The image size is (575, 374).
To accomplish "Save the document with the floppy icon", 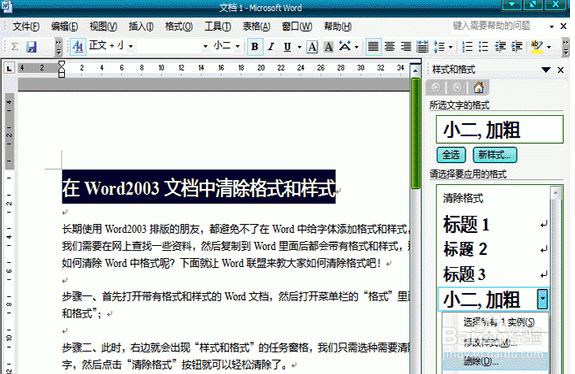I will pyautogui.click(x=32, y=47).
